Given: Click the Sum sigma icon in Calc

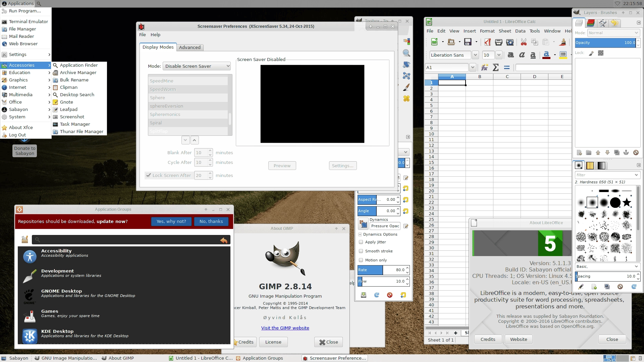Looking at the screenshot, I should [x=495, y=67].
